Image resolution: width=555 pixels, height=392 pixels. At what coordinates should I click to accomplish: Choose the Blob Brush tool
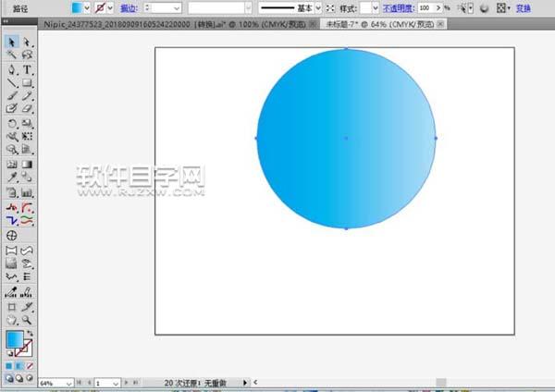pos(12,108)
